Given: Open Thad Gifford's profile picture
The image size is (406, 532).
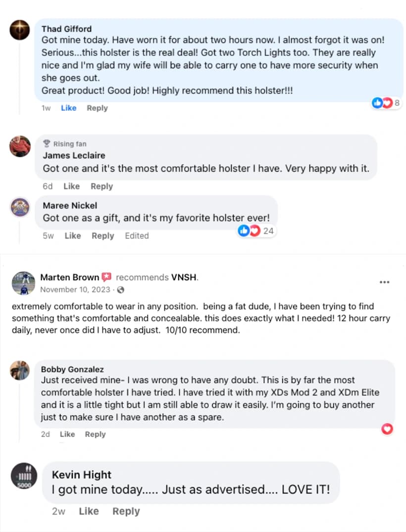Looking at the screenshot, I should 19,30.
